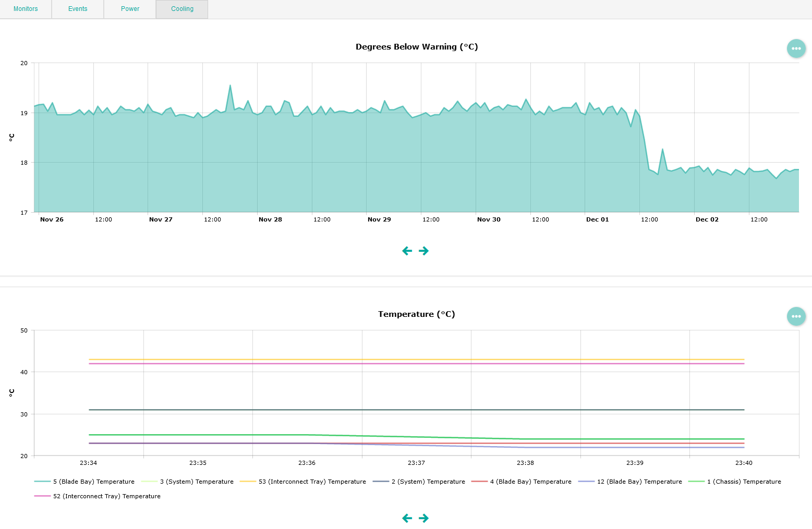This screenshot has height=529, width=812.
Task: Click left arrow under Temperature chart
Action: [x=407, y=518]
